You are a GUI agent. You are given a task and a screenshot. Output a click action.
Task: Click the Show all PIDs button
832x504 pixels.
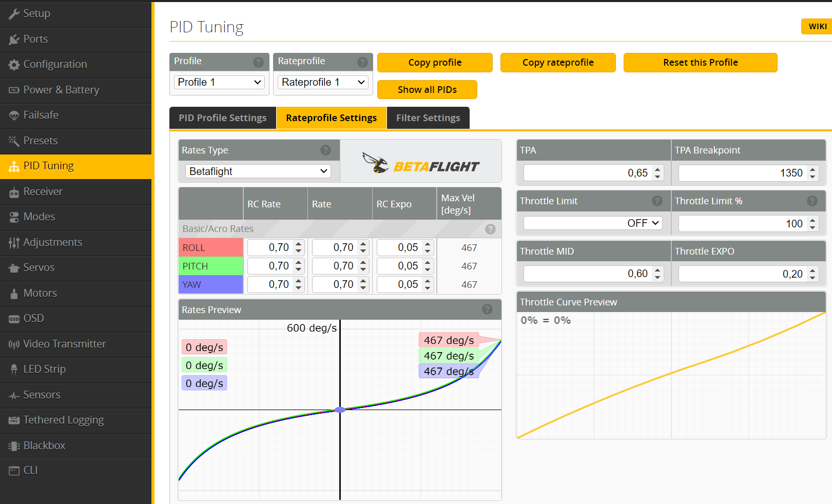tap(427, 90)
